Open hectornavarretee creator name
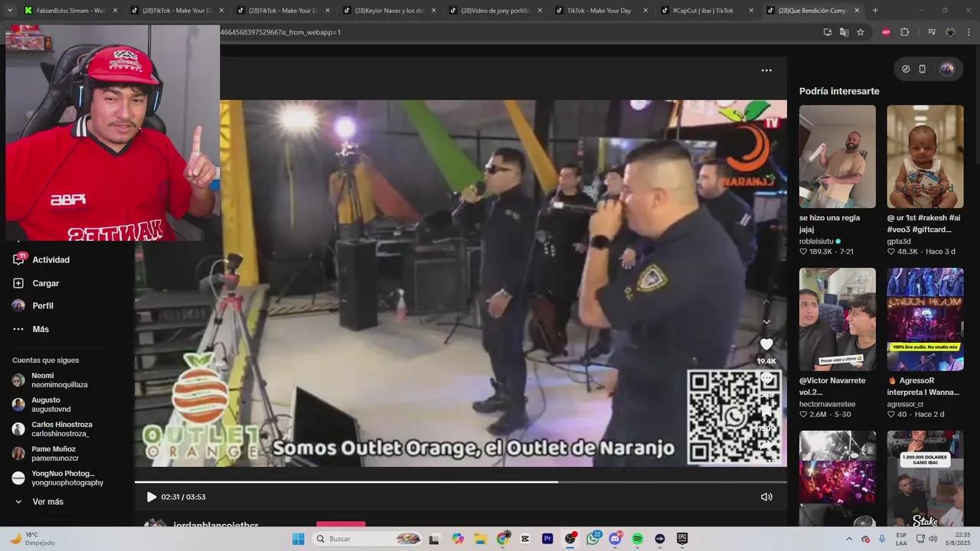 pyautogui.click(x=828, y=404)
